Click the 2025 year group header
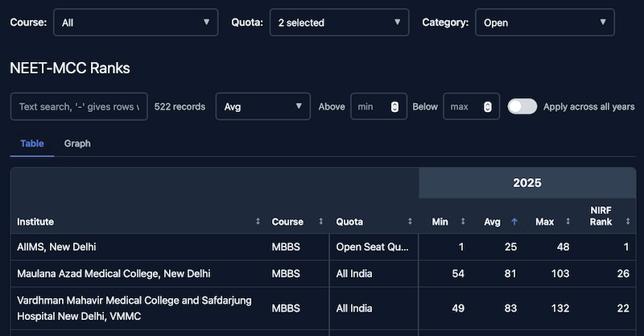Image resolution: width=644 pixels, height=336 pixels. pos(527,183)
